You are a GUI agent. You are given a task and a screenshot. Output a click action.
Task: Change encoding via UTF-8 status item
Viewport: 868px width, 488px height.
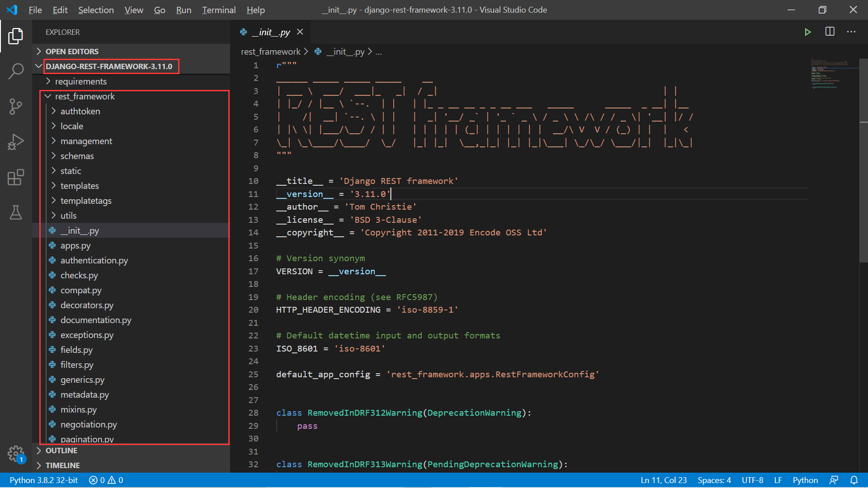point(752,480)
